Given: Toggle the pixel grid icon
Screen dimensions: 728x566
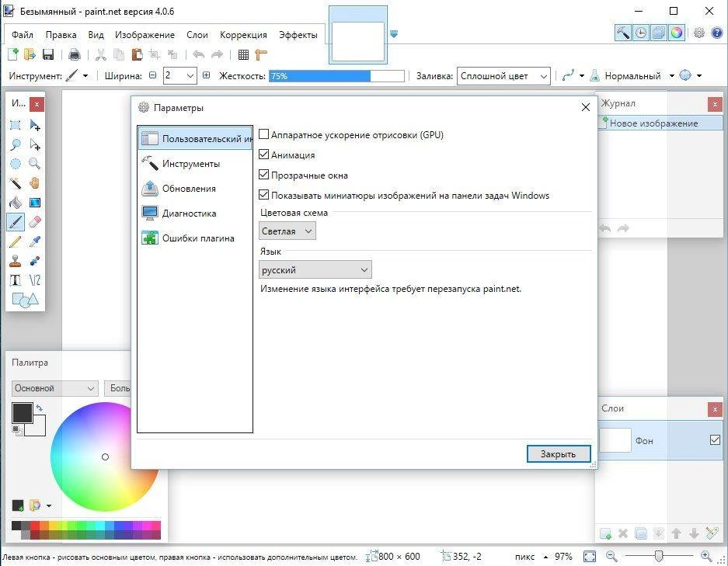Looking at the screenshot, I should coord(243,55).
